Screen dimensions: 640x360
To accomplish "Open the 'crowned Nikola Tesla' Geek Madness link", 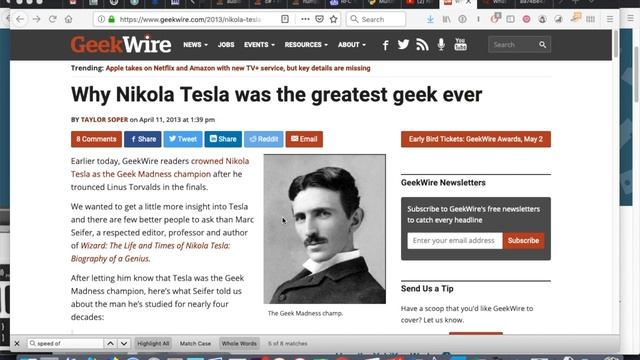I will tap(160, 167).
